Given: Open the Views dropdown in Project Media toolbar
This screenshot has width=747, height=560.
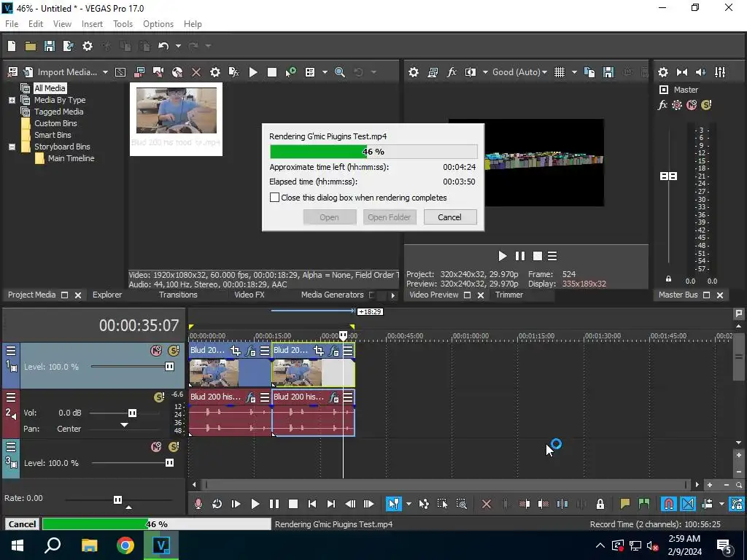Looking at the screenshot, I should tap(325, 72).
